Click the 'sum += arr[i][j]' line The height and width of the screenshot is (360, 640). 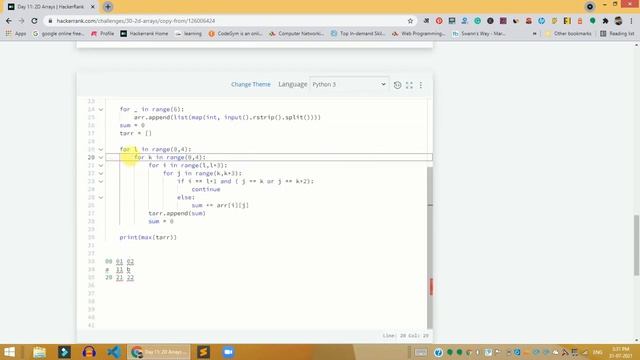pos(220,205)
